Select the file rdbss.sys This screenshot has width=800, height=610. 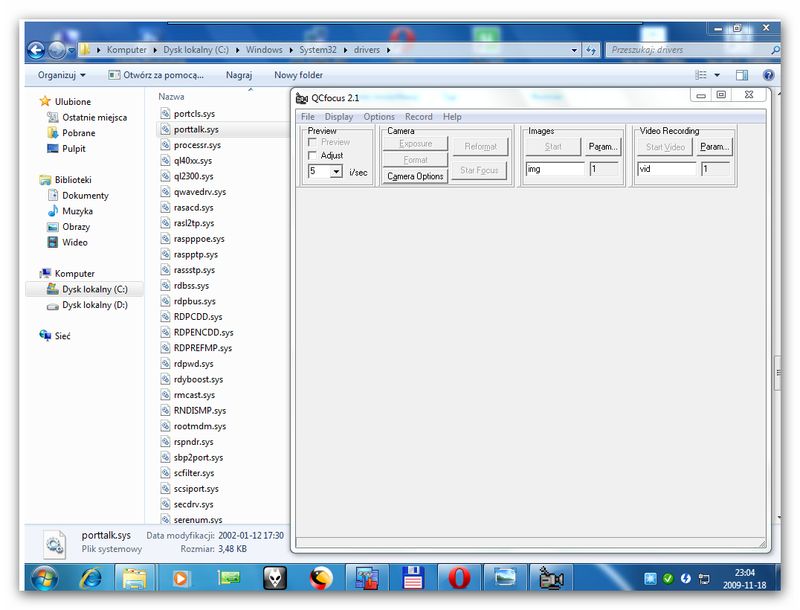click(x=191, y=286)
